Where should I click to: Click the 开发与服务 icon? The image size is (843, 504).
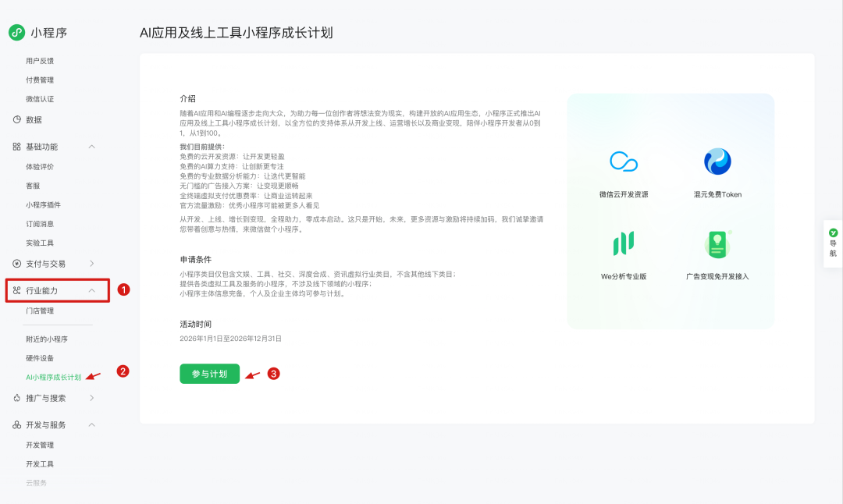(16, 425)
